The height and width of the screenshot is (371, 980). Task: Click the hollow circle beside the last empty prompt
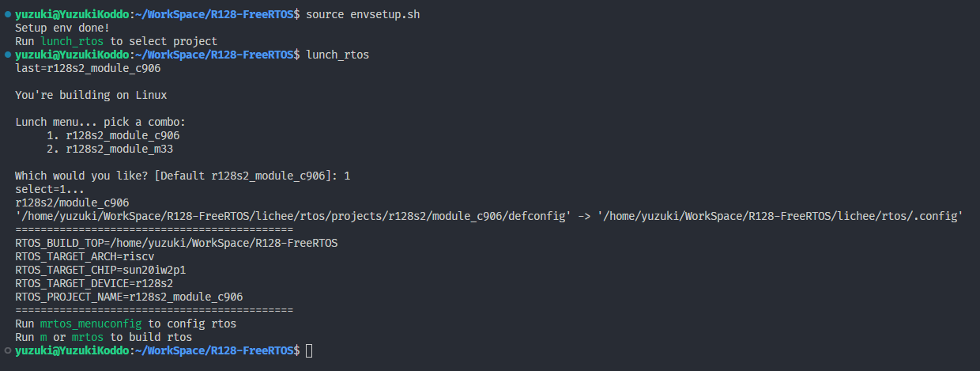pos(7,350)
